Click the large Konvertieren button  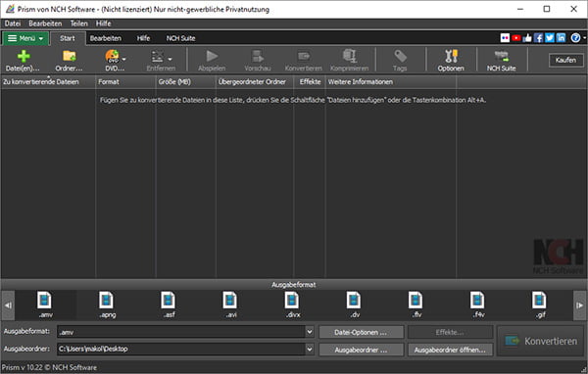click(541, 341)
